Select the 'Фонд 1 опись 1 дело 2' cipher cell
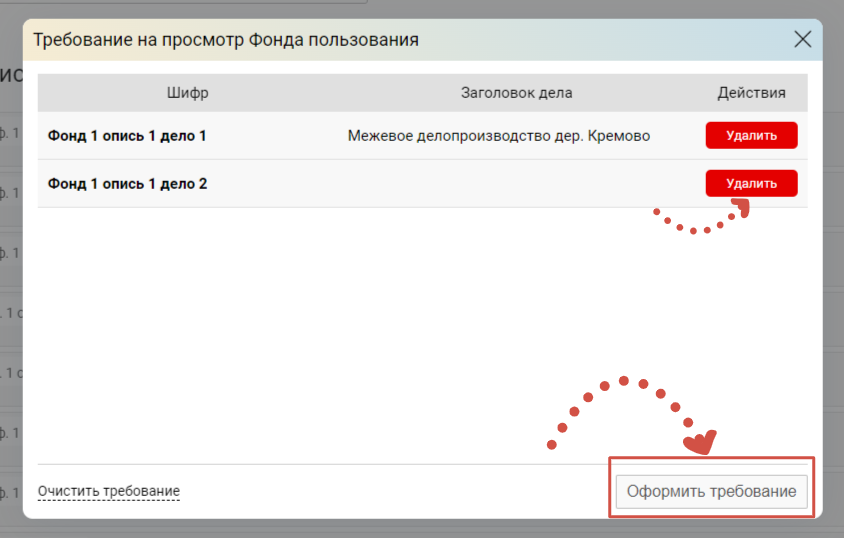 click(x=127, y=184)
